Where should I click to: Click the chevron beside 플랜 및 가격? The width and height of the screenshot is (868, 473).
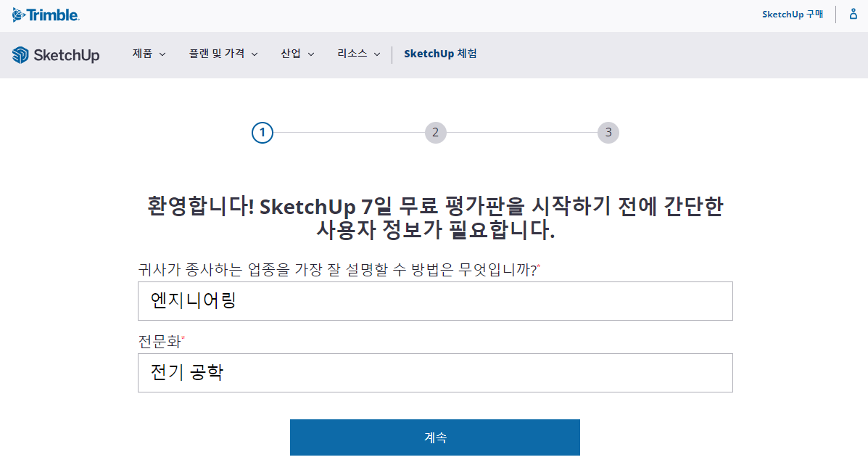(x=255, y=54)
